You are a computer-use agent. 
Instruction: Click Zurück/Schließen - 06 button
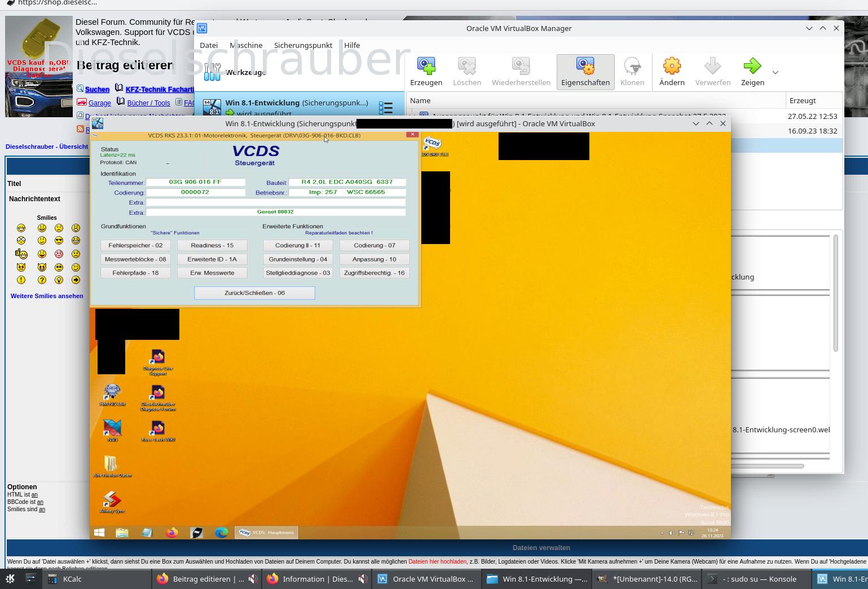254,293
